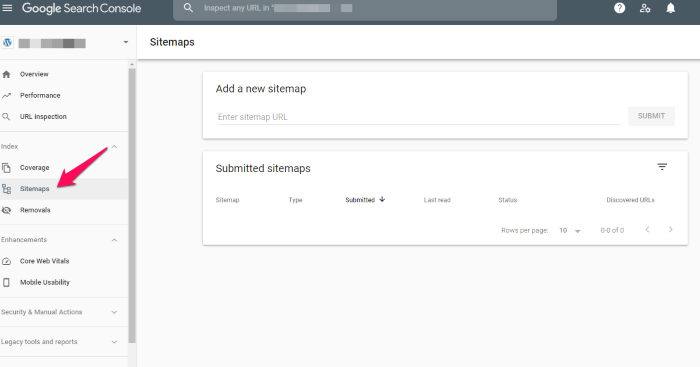Screen dimensions: 700x367
Task: Expand Legacy tools and reports section
Action: [x=114, y=342]
